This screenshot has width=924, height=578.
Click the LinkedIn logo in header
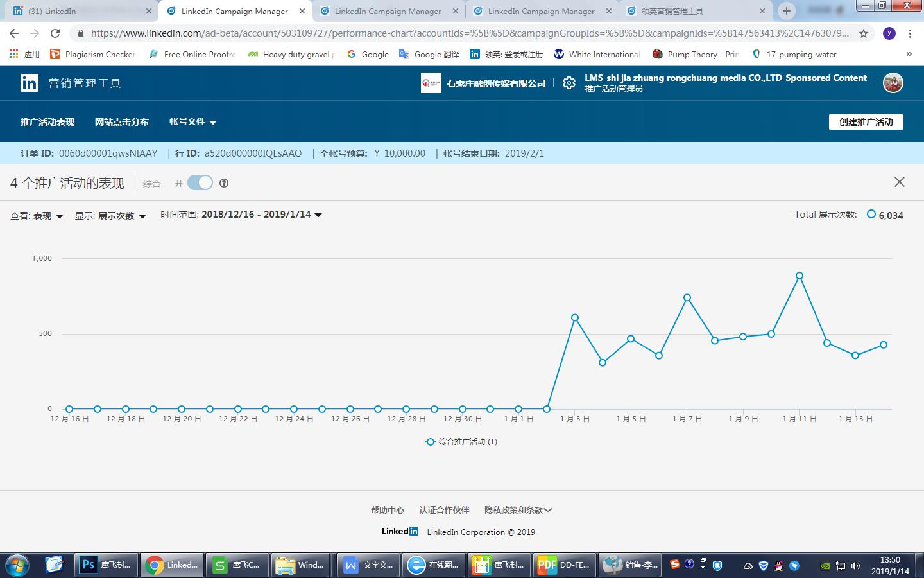coord(30,83)
